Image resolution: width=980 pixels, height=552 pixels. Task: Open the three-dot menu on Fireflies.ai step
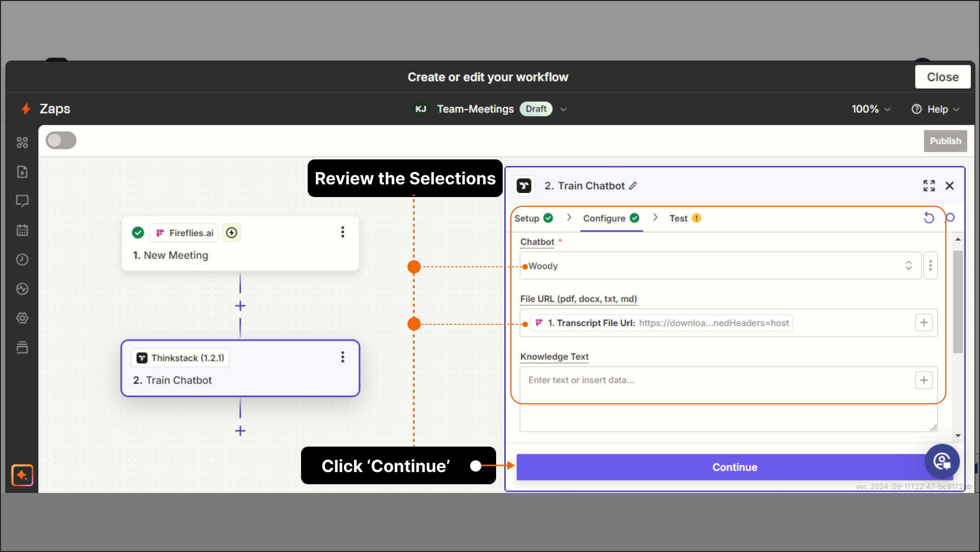click(343, 232)
